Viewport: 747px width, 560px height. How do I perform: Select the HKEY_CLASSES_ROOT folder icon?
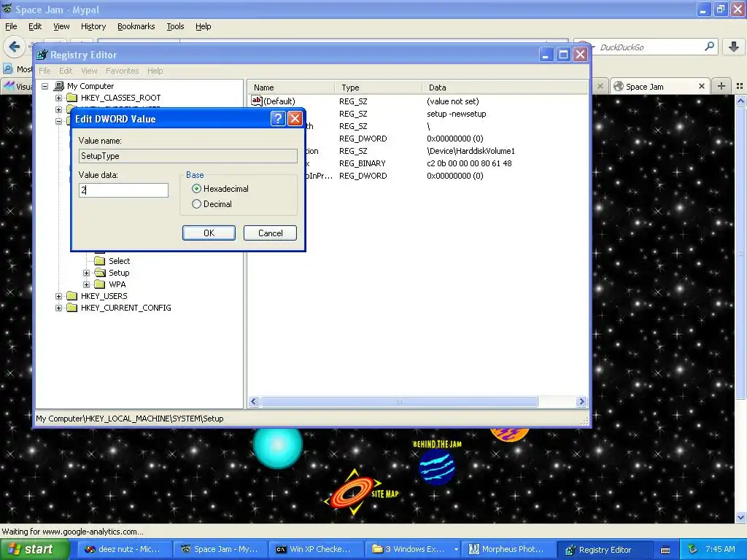[72, 98]
